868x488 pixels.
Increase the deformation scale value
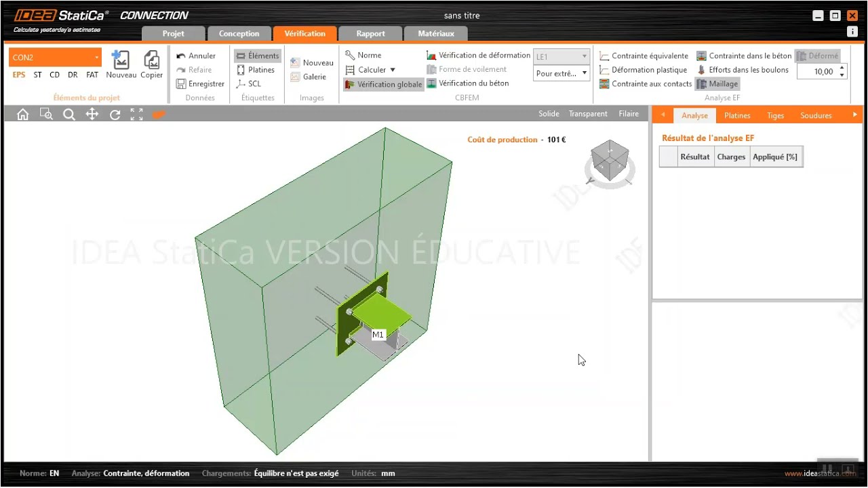tap(842, 68)
